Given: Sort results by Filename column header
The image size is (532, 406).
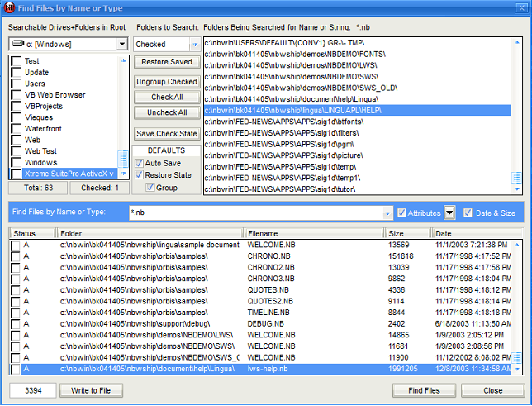Looking at the screenshot, I should click(314, 234).
